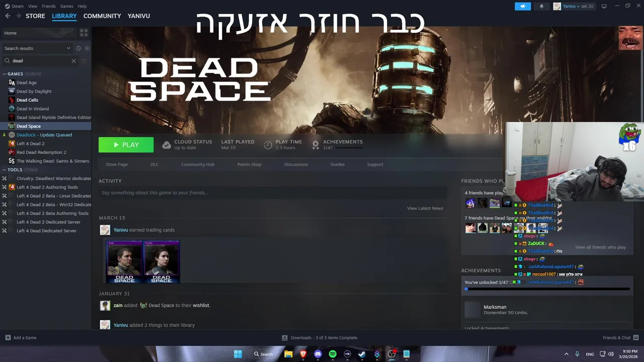
Task: Go to the STORE tab
Action: point(35,16)
